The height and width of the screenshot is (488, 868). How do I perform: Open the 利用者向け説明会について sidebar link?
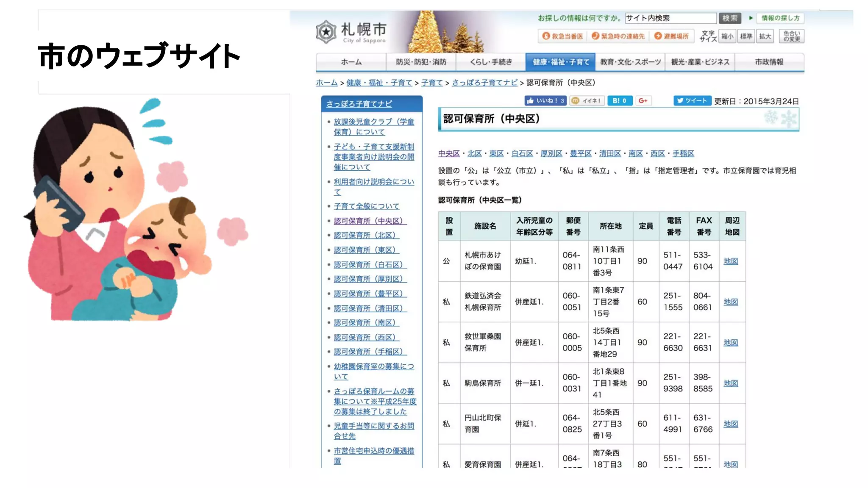coord(373,187)
